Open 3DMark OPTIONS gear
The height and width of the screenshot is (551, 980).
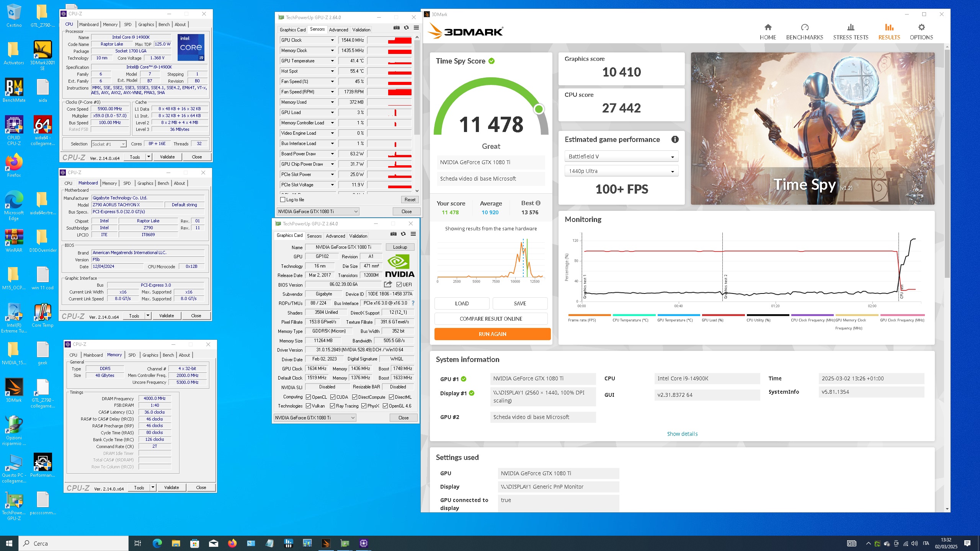coord(921,28)
